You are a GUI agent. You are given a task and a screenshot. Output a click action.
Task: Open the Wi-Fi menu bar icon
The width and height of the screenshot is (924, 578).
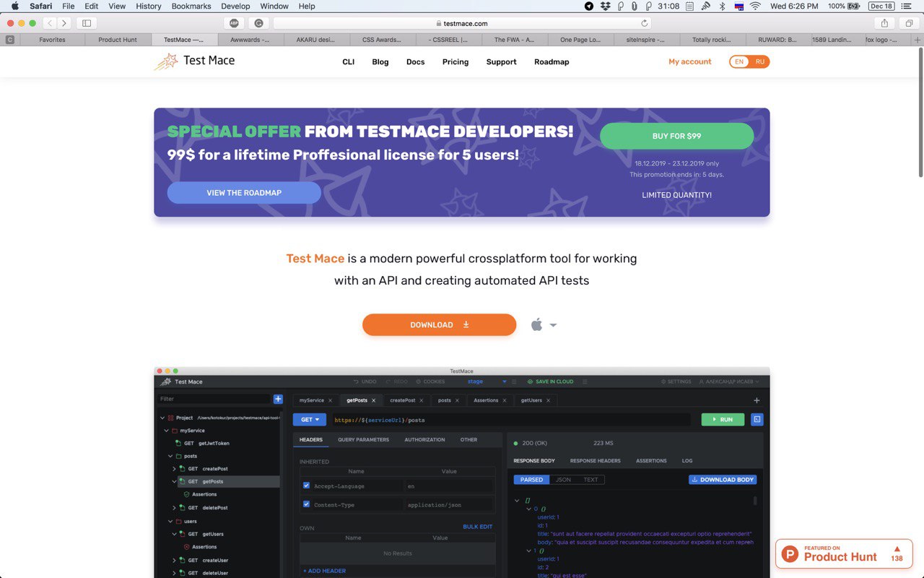click(756, 6)
